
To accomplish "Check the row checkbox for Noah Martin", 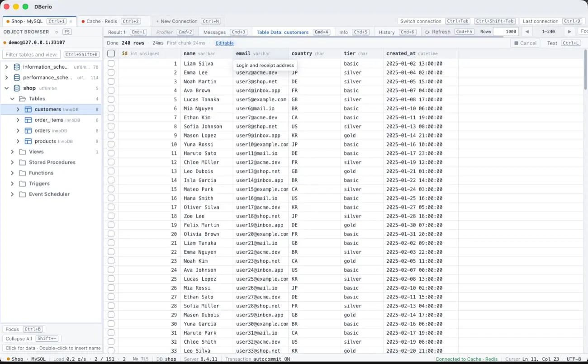I will [111, 81].
